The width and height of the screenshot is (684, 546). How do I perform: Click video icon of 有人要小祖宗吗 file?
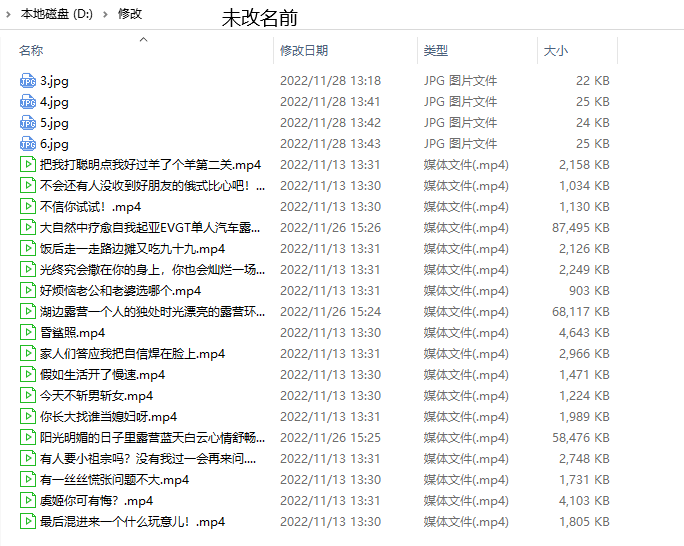point(28,458)
